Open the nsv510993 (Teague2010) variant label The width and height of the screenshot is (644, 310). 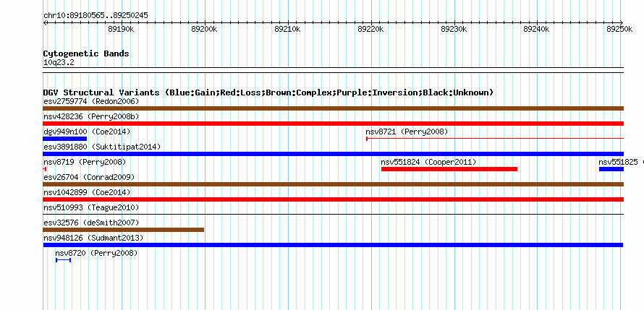pyautogui.click(x=91, y=207)
